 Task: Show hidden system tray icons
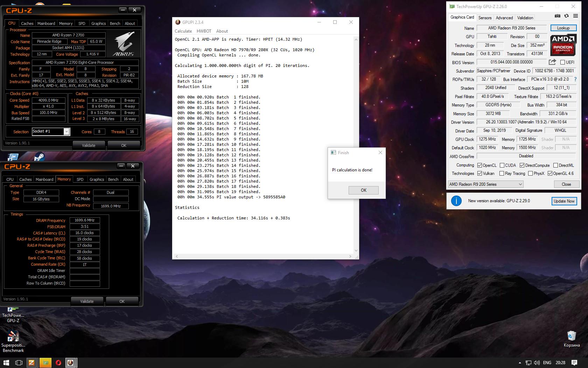[520, 363]
